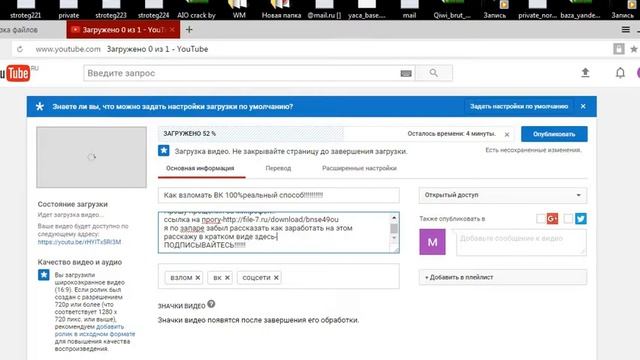Remove the 'соцсети' tag

point(276,278)
